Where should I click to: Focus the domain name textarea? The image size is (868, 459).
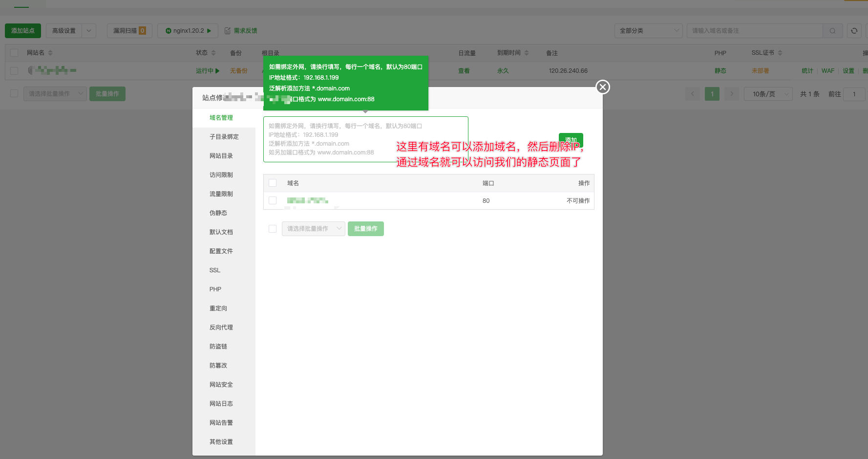[366, 139]
